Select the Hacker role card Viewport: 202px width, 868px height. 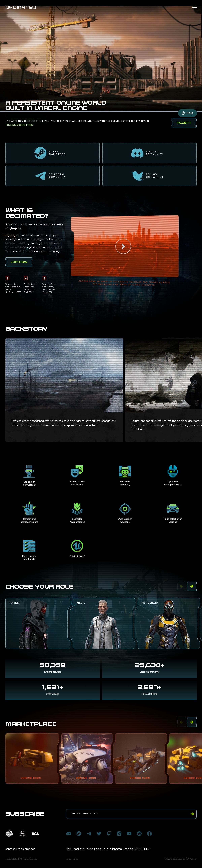coord(38,623)
